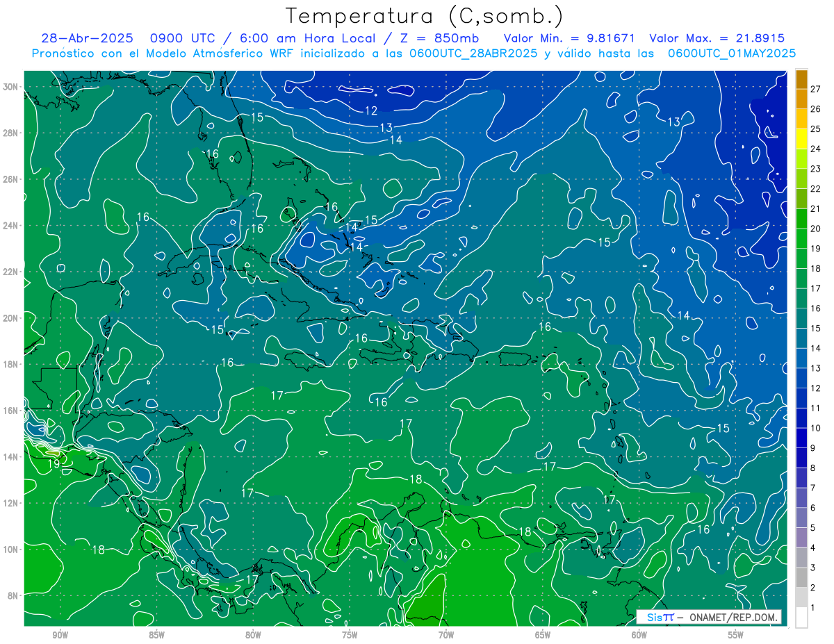Viewport: 834px width, 644px height.
Task: Click the color scale label "22"
Action: tap(816, 189)
